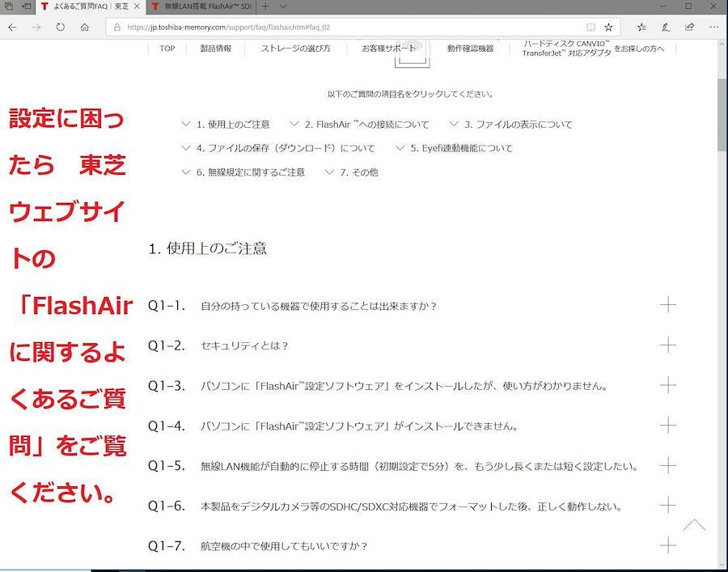Expand Q1-4 answer with plus icon
The width and height of the screenshot is (728, 572).
(667, 425)
